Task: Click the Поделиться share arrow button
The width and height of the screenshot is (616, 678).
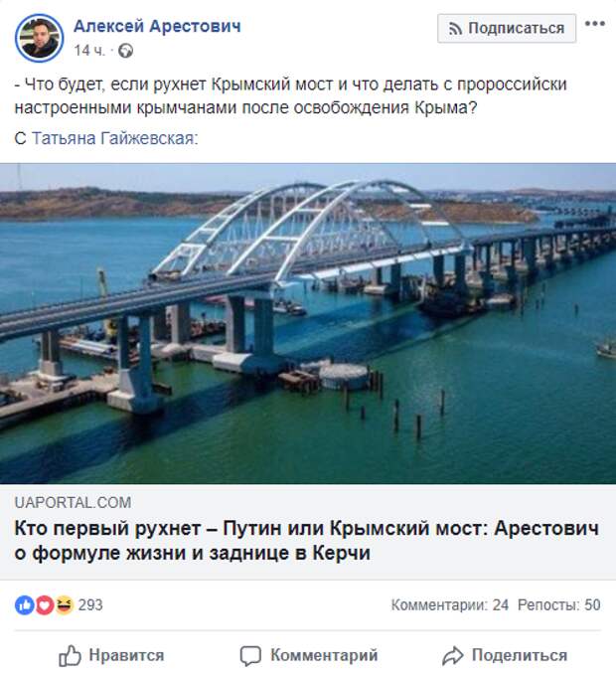Action: click(x=505, y=655)
